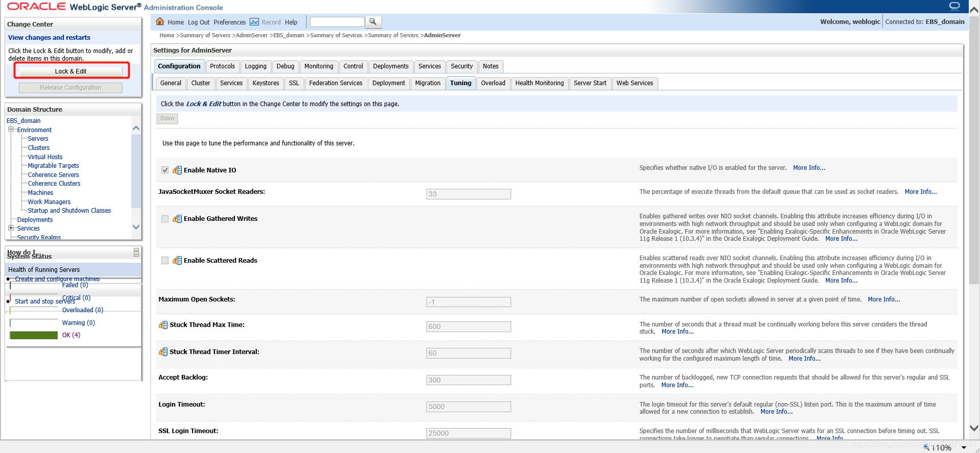Open the Web Services sub-tab
980x453 pixels.
pyautogui.click(x=634, y=83)
